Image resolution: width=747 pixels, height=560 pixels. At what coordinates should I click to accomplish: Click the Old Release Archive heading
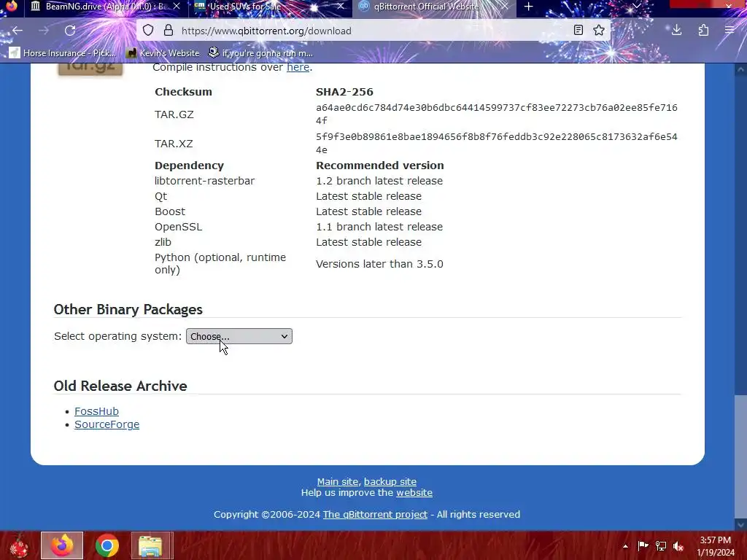point(120,386)
